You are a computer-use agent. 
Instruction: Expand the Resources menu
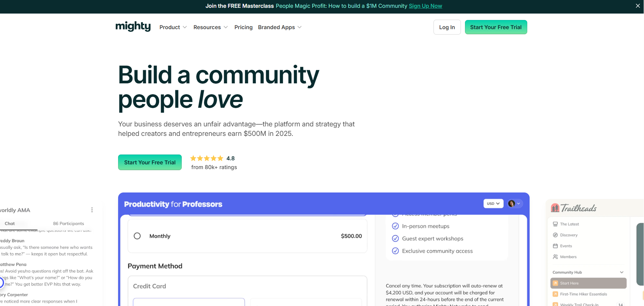tap(210, 27)
